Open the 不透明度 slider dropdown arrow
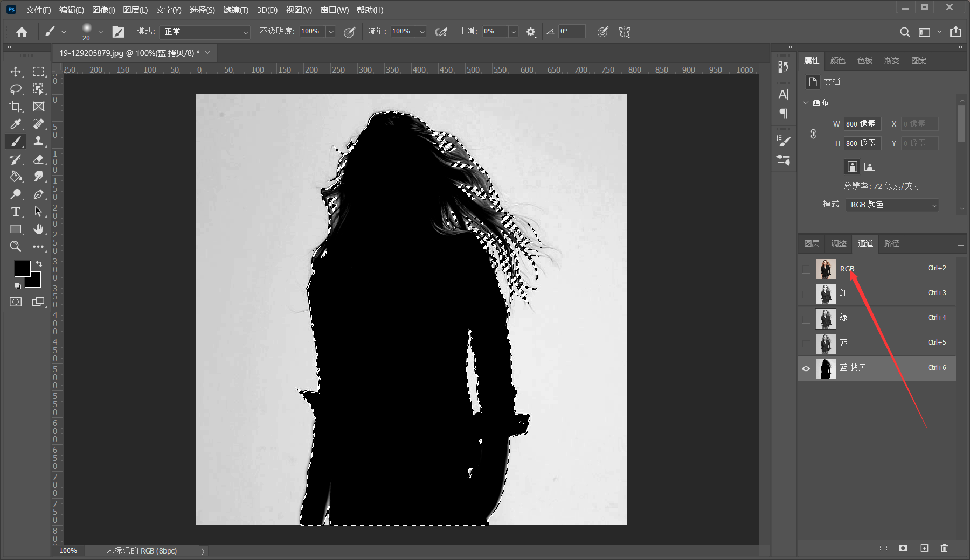Viewport: 970px width, 560px height. [331, 32]
